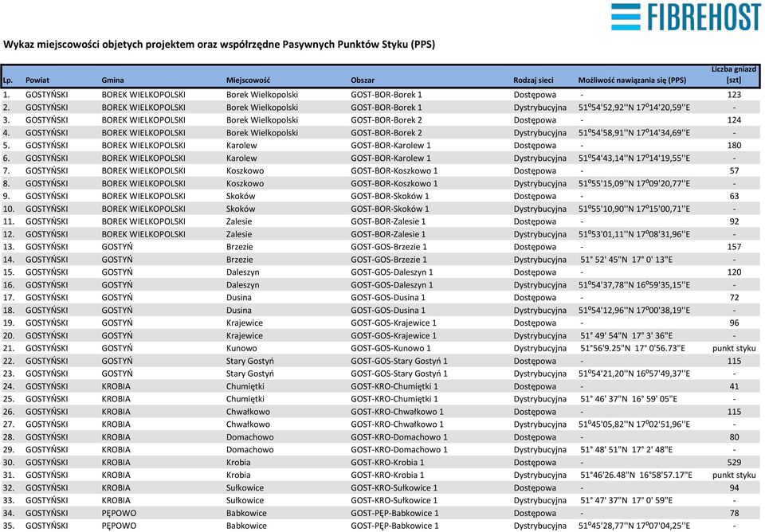This screenshot has width=765, height=532.
Task: Click 'GOST-KRO-Chwałkowo 1' in row 26
Action: click(x=397, y=412)
